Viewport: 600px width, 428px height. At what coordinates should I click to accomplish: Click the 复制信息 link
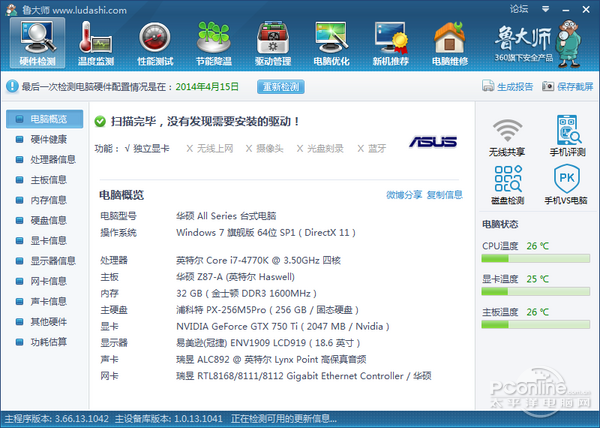(x=445, y=195)
